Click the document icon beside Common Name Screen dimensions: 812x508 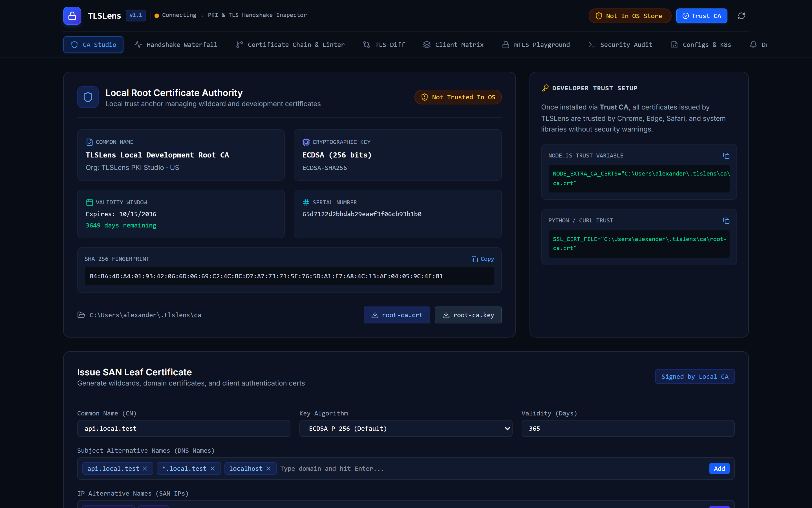click(90, 142)
